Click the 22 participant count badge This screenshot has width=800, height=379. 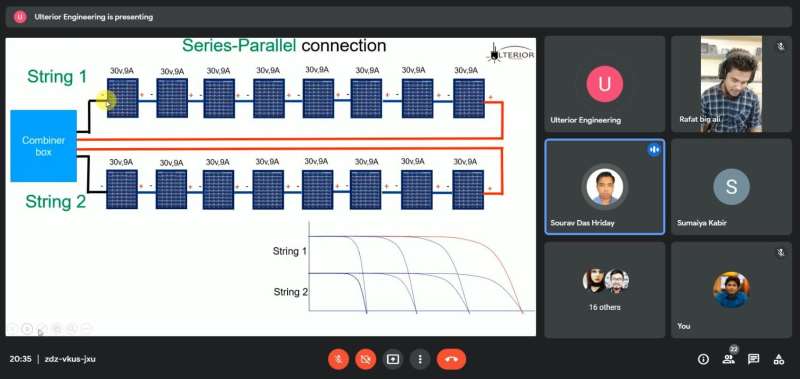tap(734, 349)
